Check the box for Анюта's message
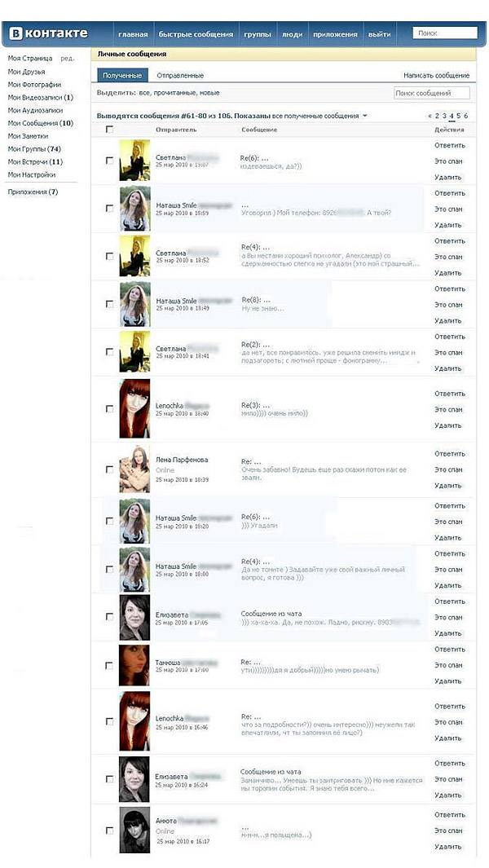 click(110, 831)
